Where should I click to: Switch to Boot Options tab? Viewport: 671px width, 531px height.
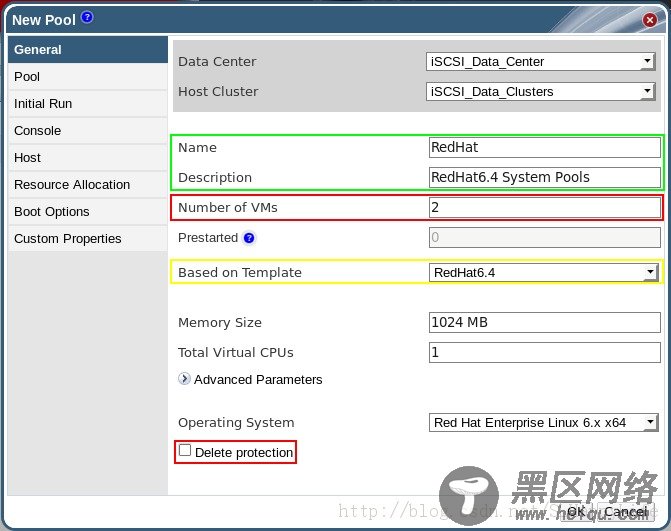coord(88,211)
